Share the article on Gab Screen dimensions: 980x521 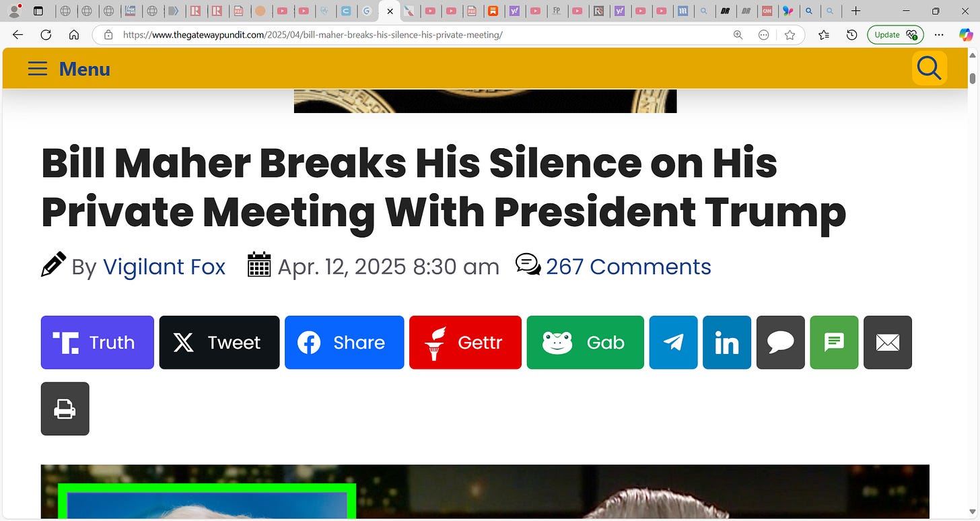585,343
